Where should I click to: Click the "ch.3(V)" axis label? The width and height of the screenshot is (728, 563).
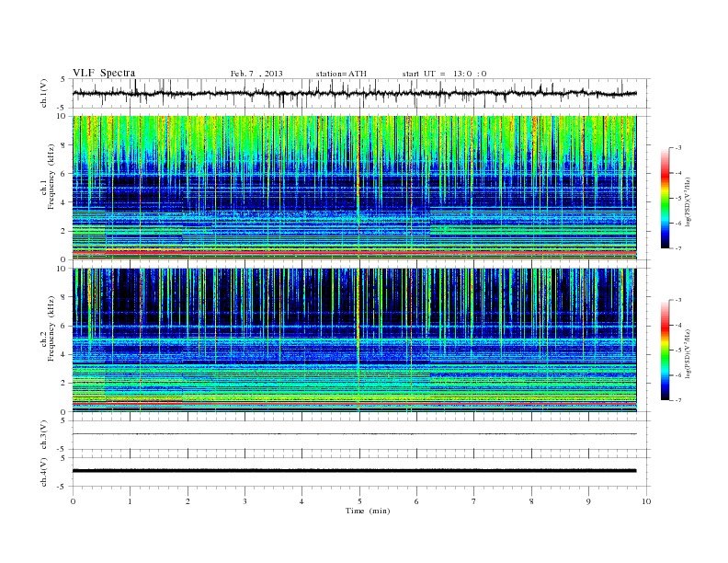pyautogui.click(x=44, y=435)
